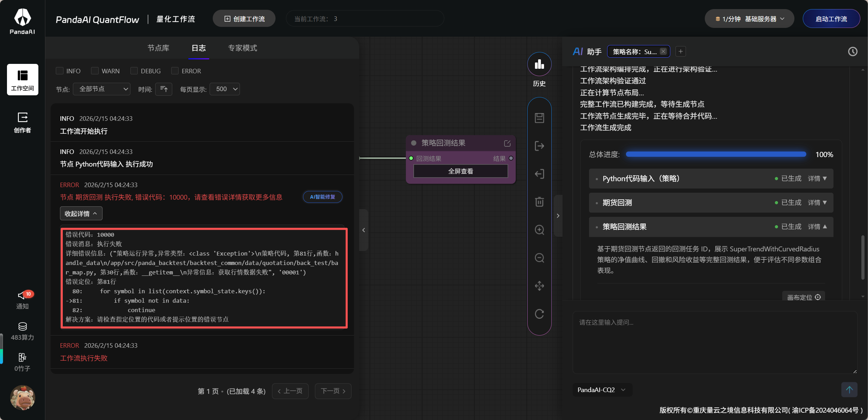Switch to the 节点库 tab
The width and height of the screenshot is (868, 420).
pos(158,48)
